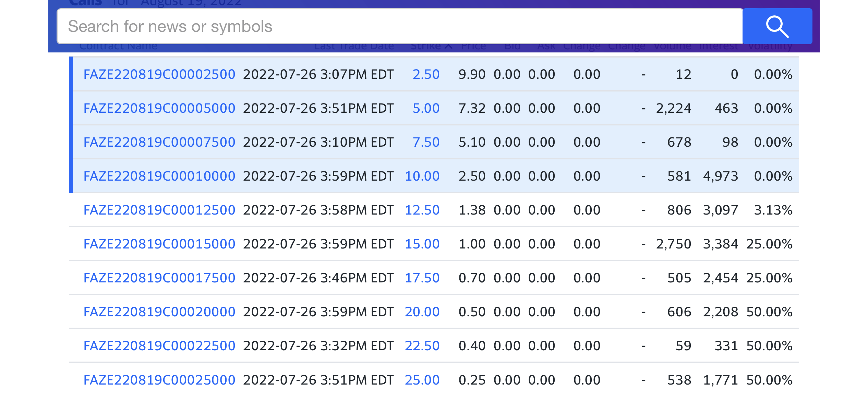The width and height of the screenshot is (868, 401).
Task: Open contract FAZE220819C00015000
Action: [x=159, y=244]
